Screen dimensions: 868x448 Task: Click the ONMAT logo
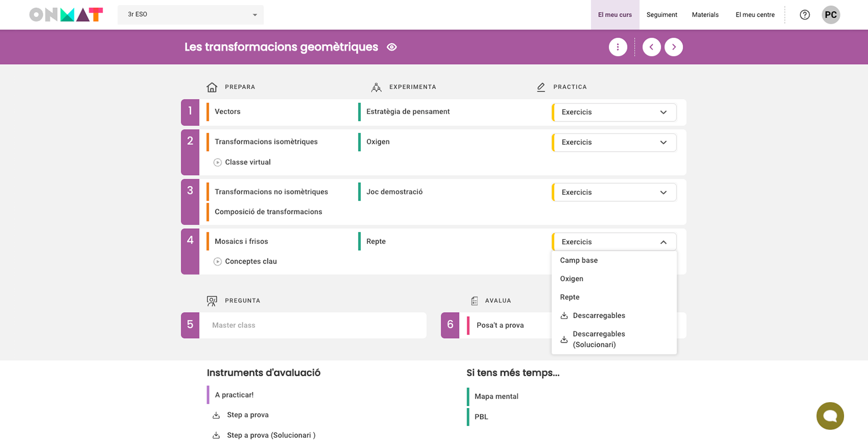click(x=66, y=15)
